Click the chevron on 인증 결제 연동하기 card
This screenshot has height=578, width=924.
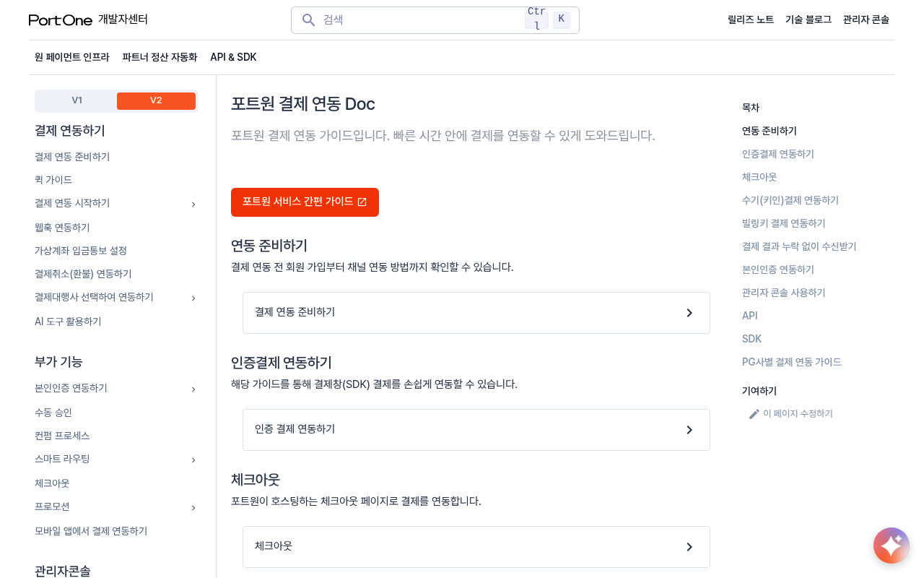(x=689, y=430)
